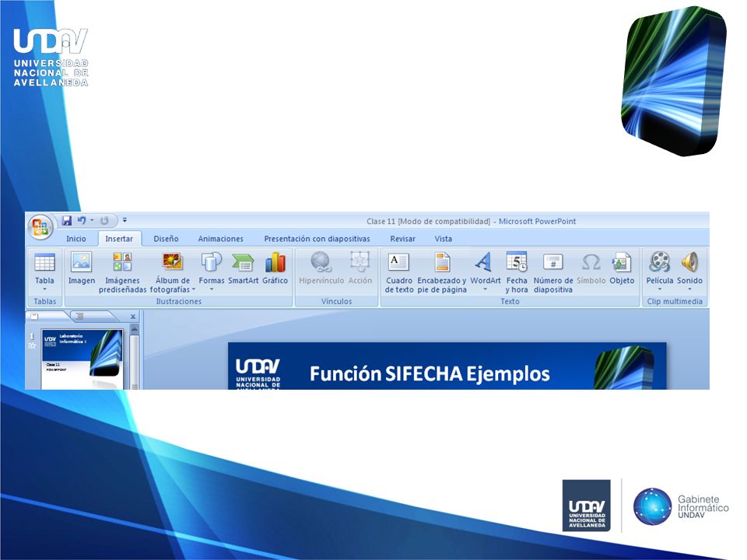Insert picture with Imagen icon

coord(82,268)
